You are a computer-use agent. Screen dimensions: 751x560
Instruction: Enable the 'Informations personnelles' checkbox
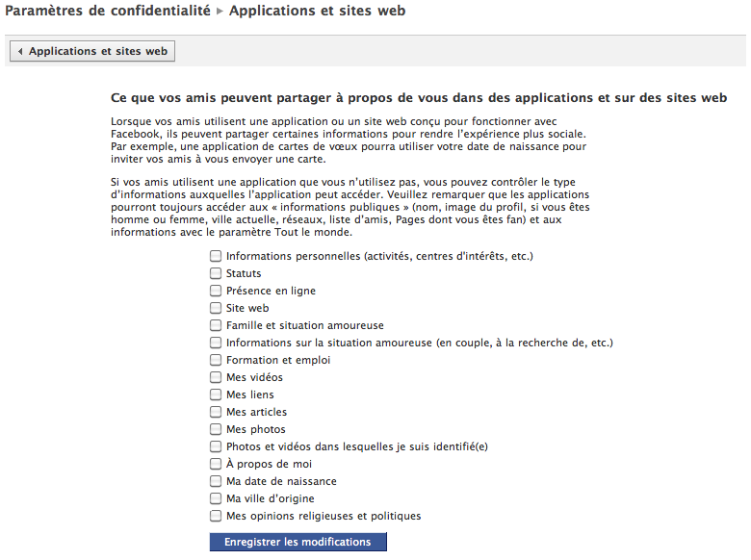point(216,256)
